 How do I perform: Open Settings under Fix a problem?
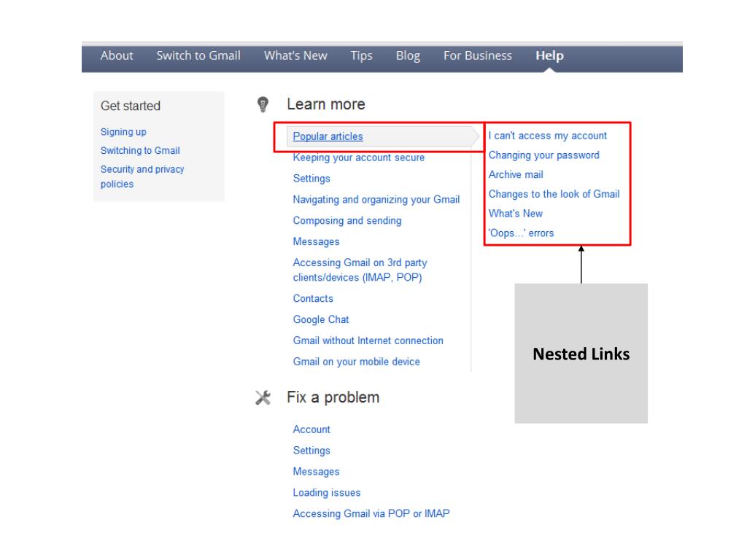point(311,451)
